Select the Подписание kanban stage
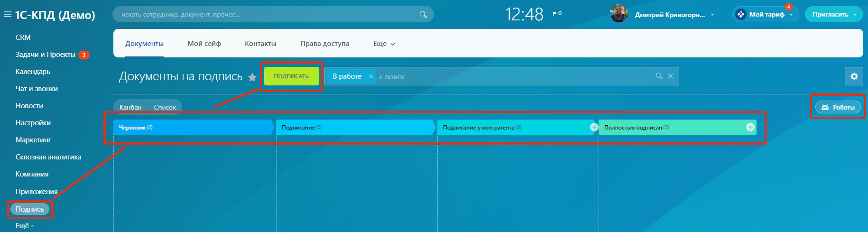This screenshot has height=232, width=868. 355,127
